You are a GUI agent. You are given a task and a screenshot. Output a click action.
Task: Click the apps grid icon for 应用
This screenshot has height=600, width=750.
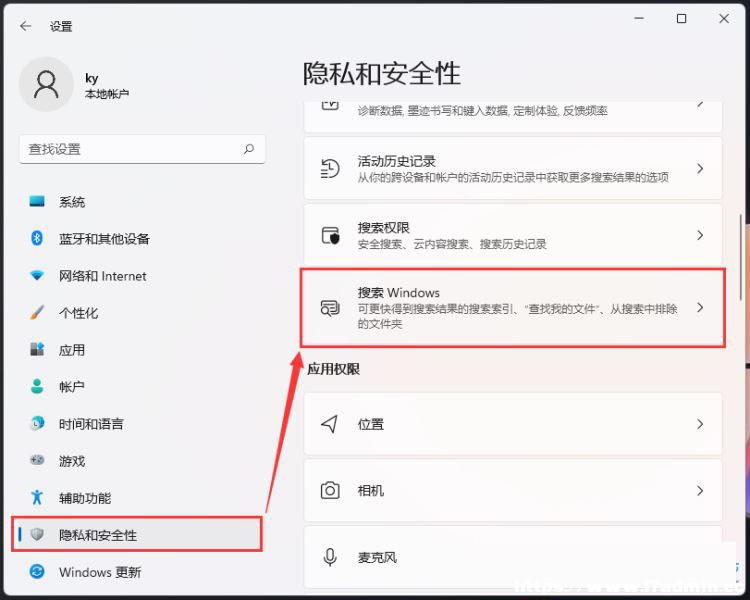tap(37, 349)
